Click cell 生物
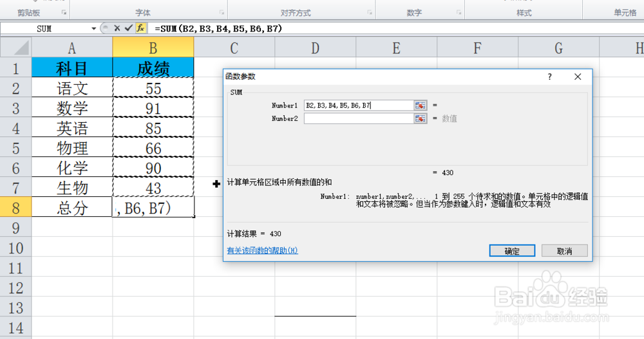Screen dimensions: 644x339 tap(72, 188)
